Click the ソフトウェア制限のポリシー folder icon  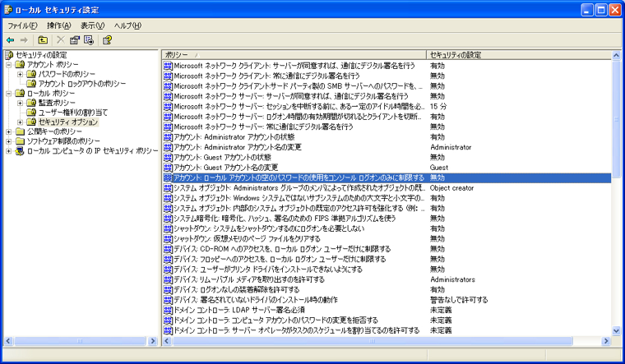[20, 141]
